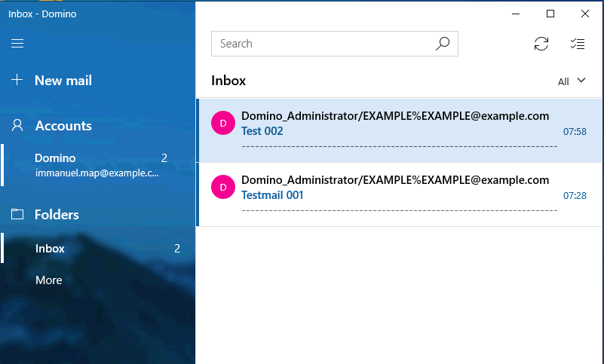Minimize the Mail window

[516, 14]
